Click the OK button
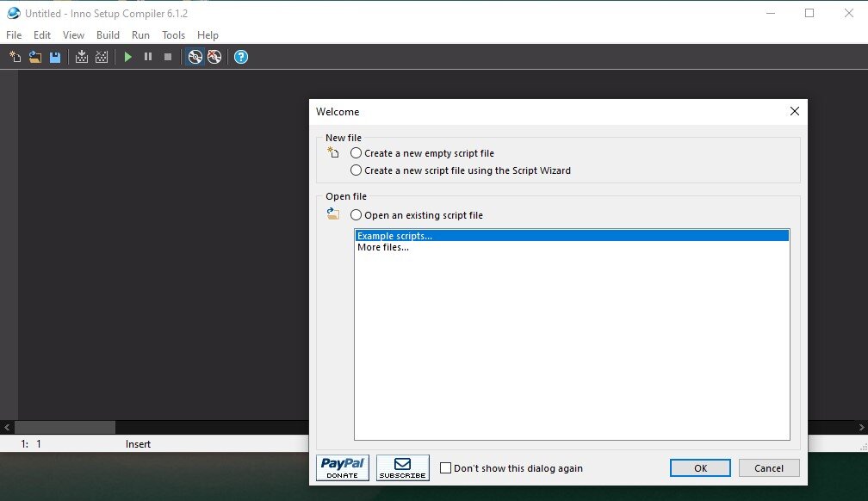The height and width of the screenshot is (501, 868). [x=700, y=467]
